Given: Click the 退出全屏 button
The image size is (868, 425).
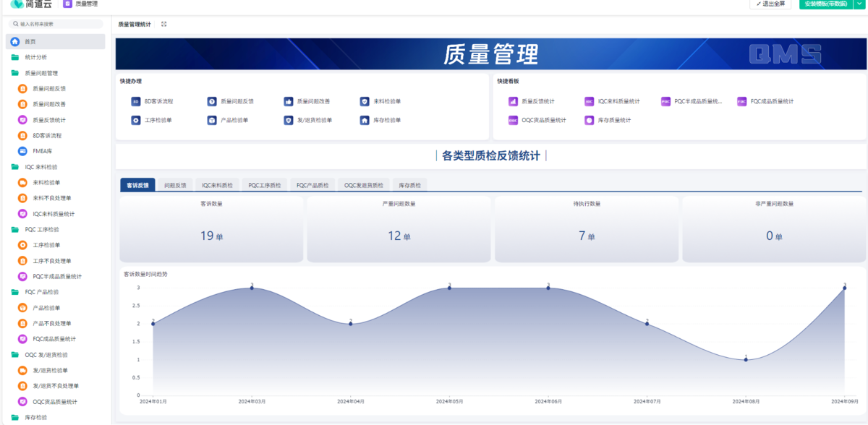Looking at the screenshot, I should [x=770, y=4].
